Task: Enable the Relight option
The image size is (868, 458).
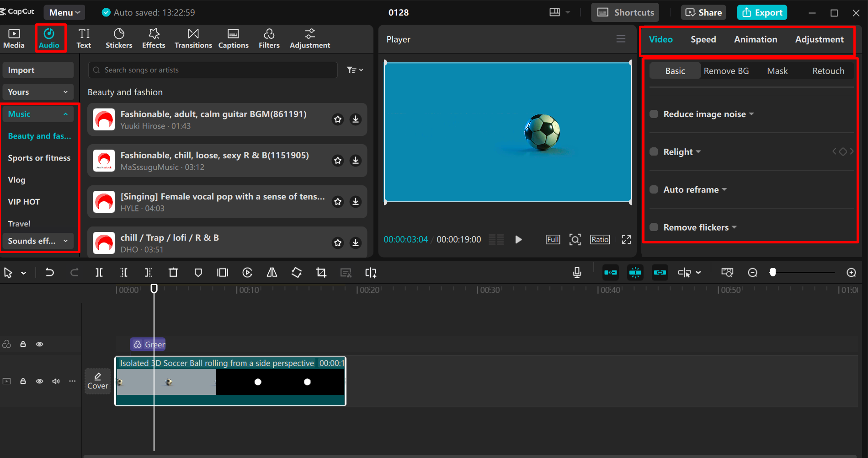Action: (x=653, y=151)
